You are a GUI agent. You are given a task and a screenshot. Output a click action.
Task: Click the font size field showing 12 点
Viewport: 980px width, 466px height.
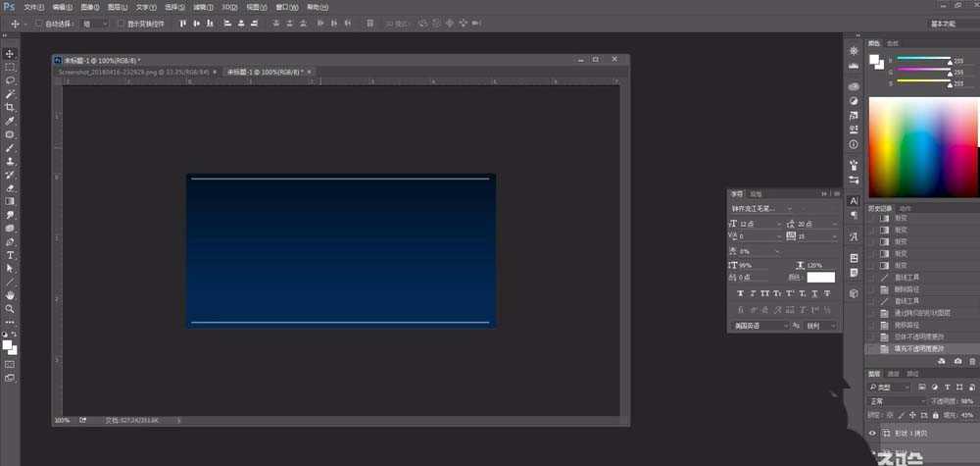(755, 224)
